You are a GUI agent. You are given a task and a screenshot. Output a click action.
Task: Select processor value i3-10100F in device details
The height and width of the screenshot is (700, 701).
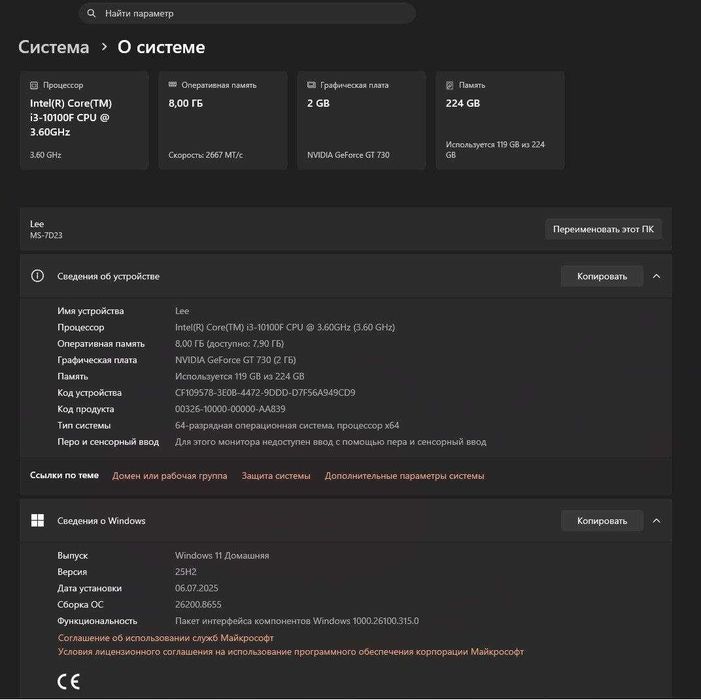(285, 327)
